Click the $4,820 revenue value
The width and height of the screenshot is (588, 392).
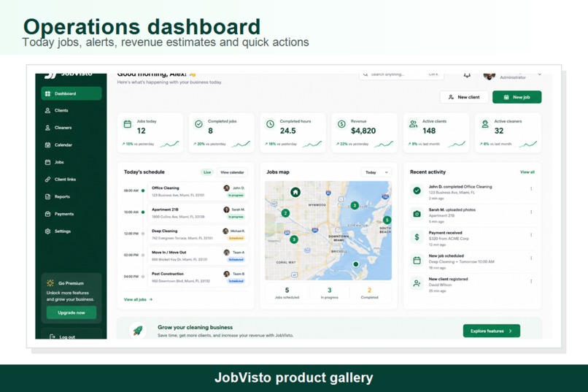(363, 131)
